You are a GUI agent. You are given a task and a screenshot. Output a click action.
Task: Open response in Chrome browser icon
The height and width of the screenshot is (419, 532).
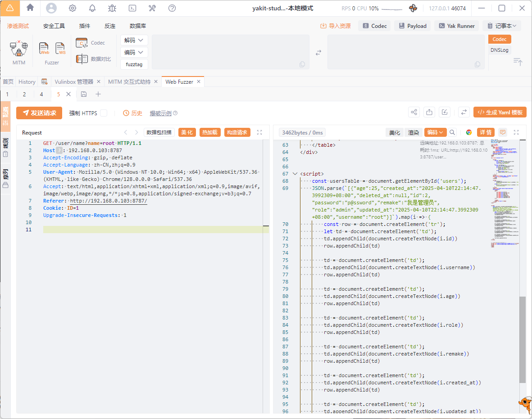pyautogui.click(x=469, y=132)
